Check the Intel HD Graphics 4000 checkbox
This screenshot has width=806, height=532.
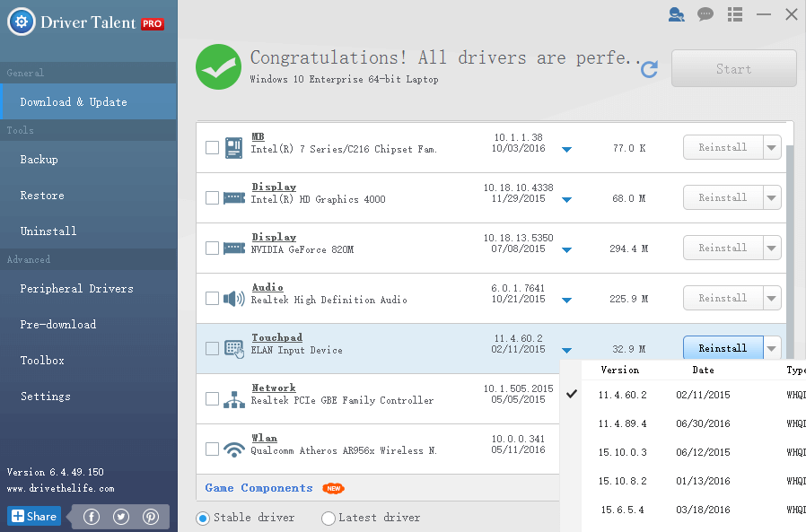click(x=213, y=198)
